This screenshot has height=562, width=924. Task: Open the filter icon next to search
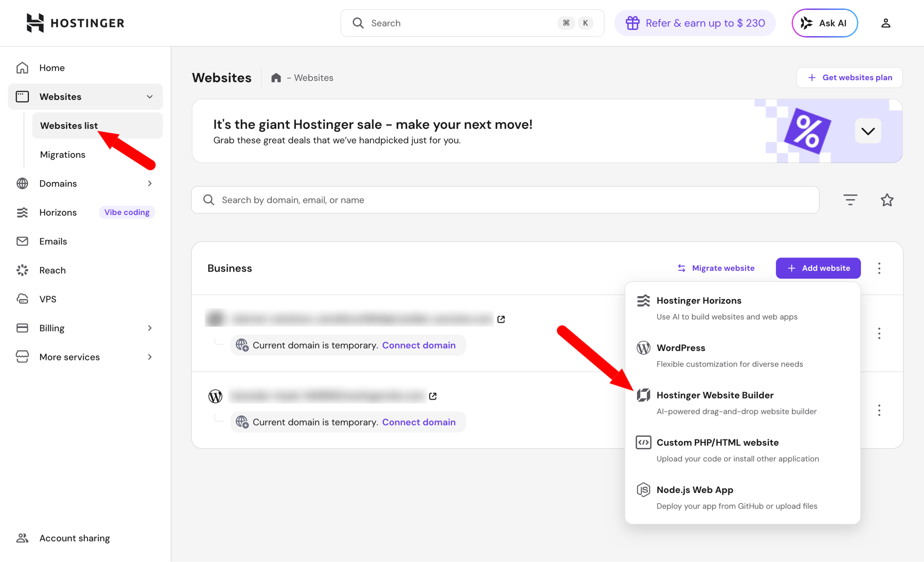850,200
